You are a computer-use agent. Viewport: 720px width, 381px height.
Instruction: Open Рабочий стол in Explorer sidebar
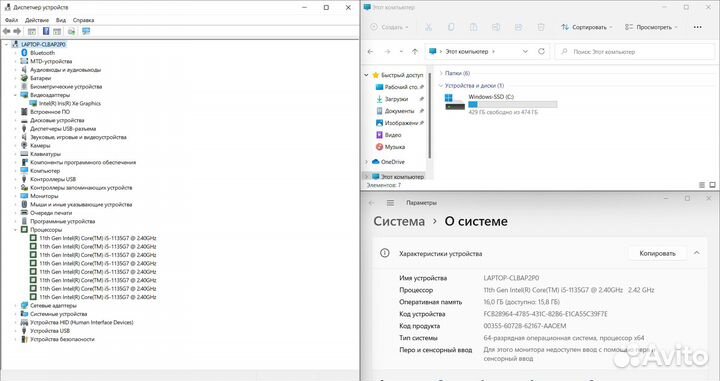399,87
